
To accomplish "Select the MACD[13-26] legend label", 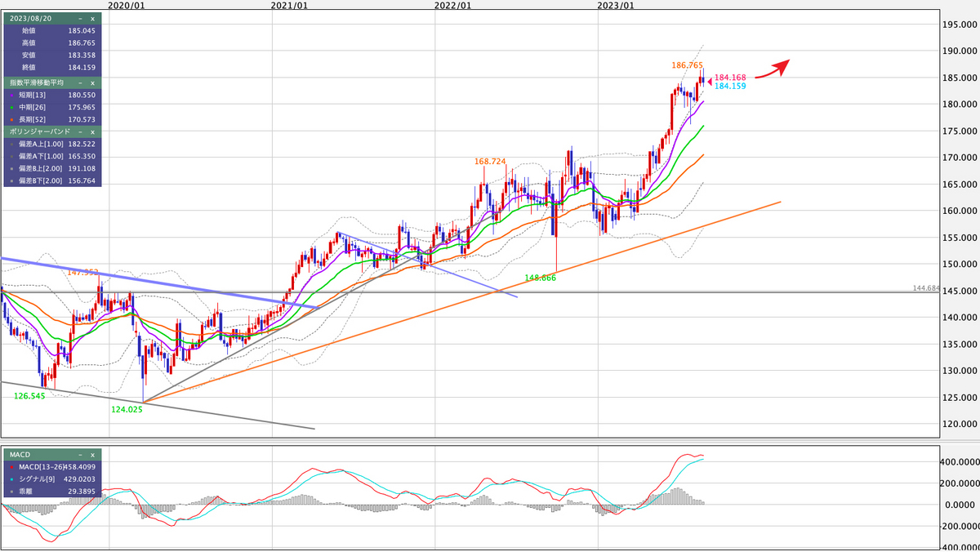I will 40,466.
